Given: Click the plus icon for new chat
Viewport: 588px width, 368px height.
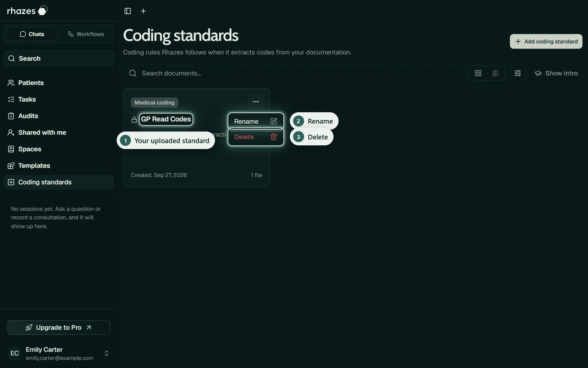Looking at the screenshot, I should pos(143,11).
